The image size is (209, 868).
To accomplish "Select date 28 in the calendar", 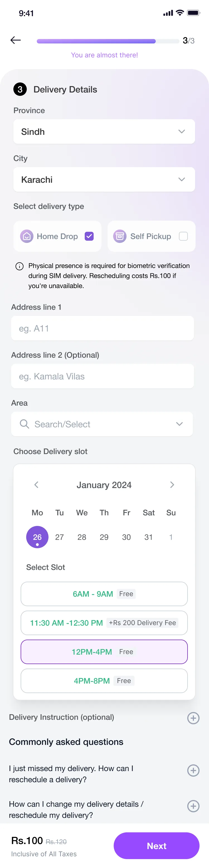I will coord(82,537).
